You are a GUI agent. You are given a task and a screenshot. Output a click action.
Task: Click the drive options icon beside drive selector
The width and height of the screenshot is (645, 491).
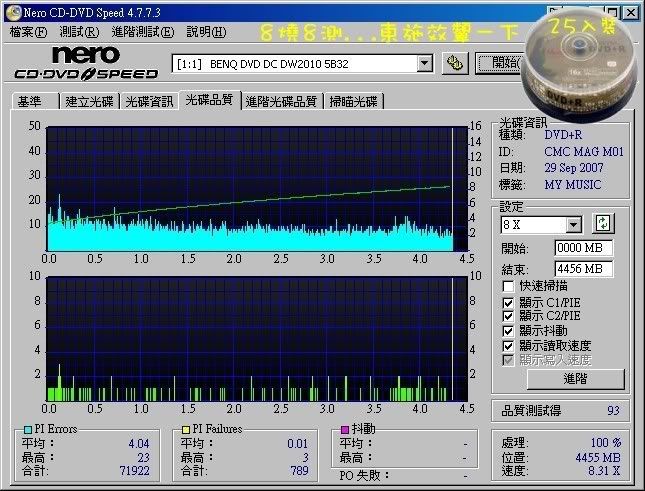click(455, 64)
